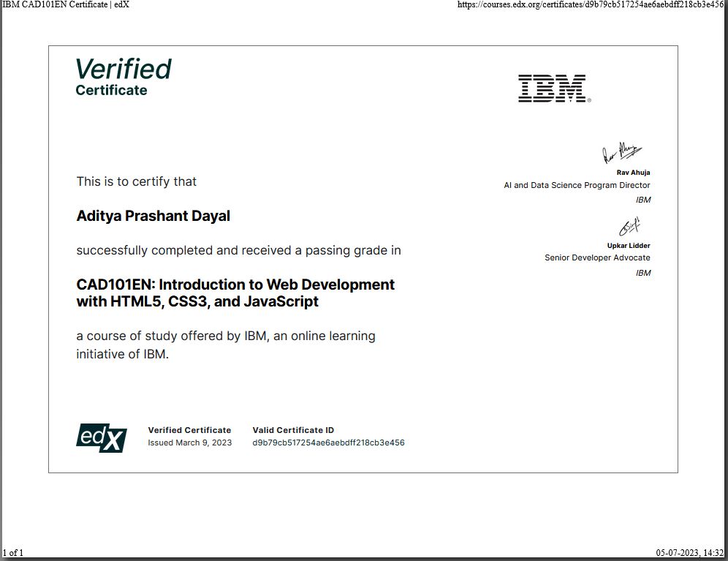Click 'This is to certify that' text
Viewport: 728px width, 561px height.
[137, 181]
